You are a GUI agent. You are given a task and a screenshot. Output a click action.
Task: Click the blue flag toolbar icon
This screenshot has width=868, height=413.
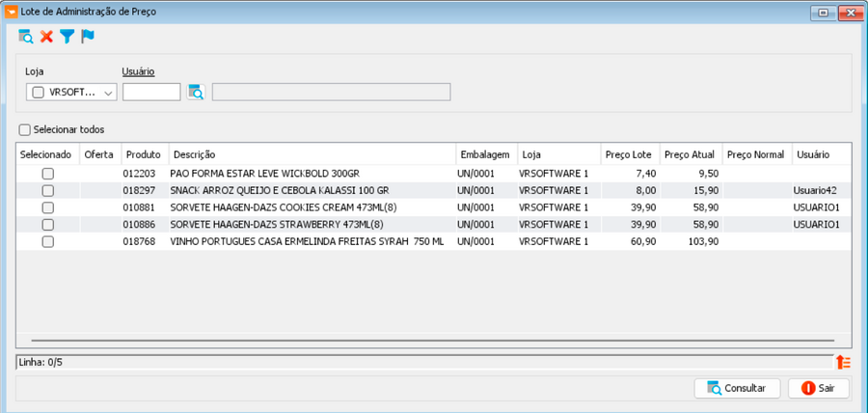(x=88, y=37)
